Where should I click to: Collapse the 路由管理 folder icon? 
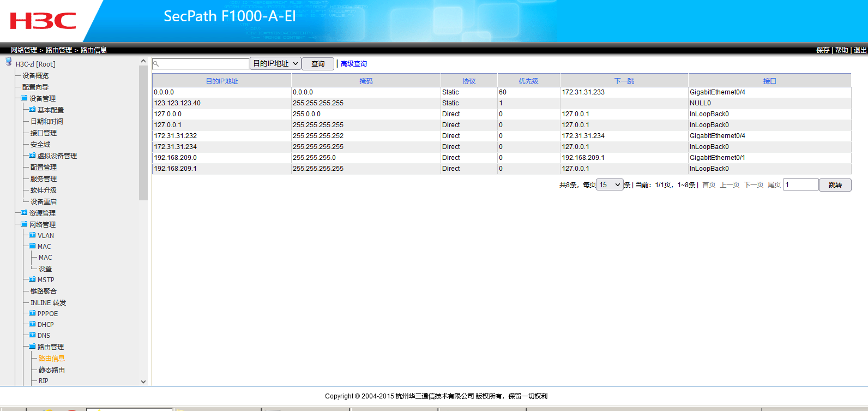click(x=32, y=347)
